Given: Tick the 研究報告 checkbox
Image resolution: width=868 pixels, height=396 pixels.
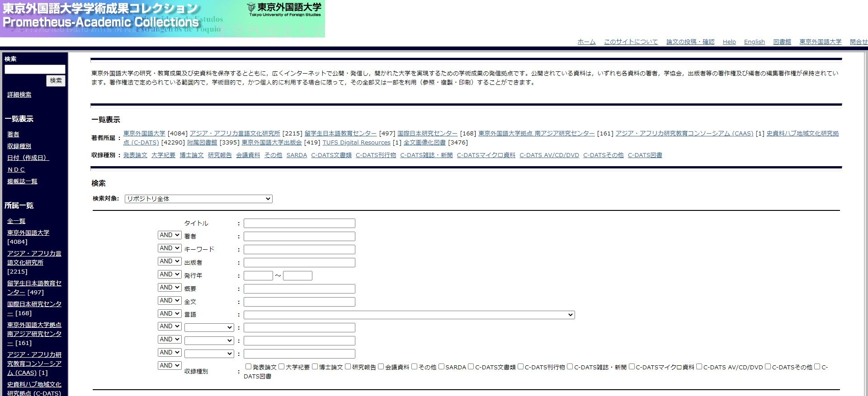Looking at the screenshot, I should coord(348,367).
